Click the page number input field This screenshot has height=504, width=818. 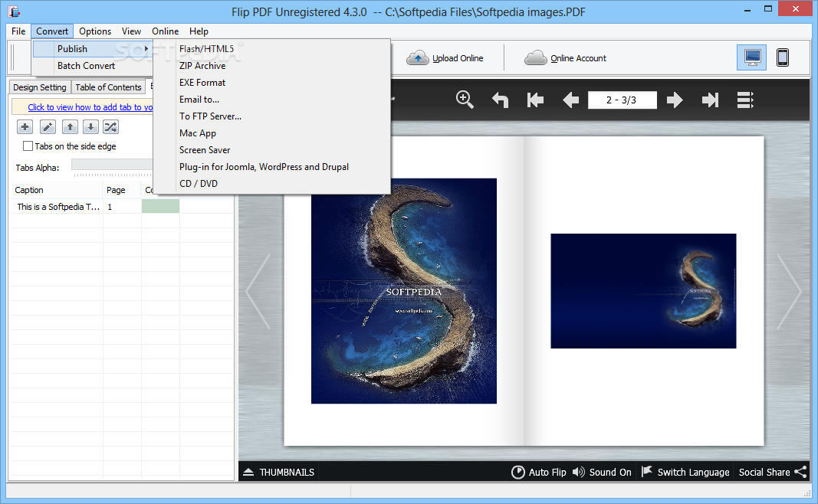pos(622,100)
